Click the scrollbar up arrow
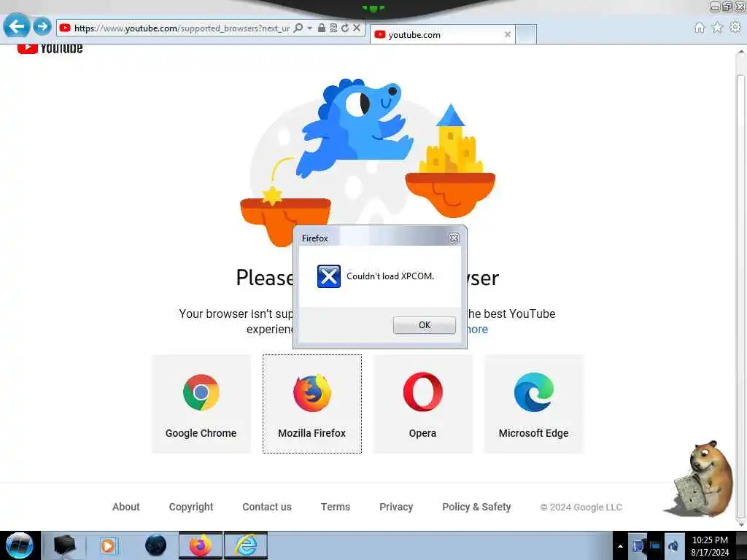The width and height of the screenshot is (747, 560). pyautogui.click(x=741, y=51)
